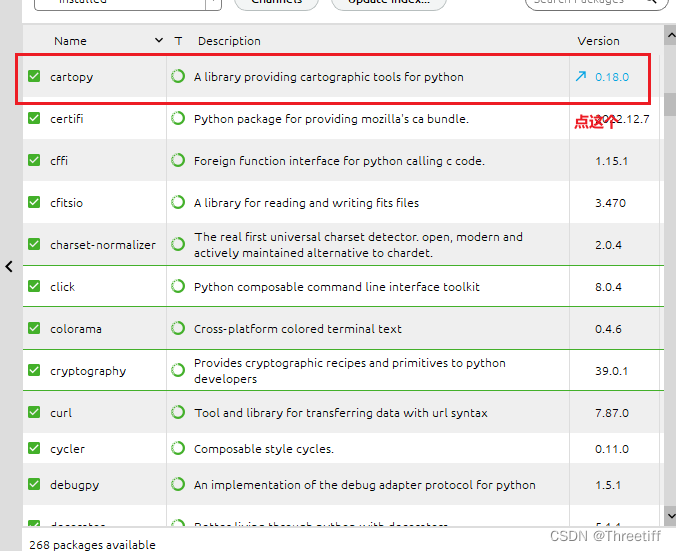
Task: Click 'Cross-platform colored terminal text' description
Action: (297, 329)
